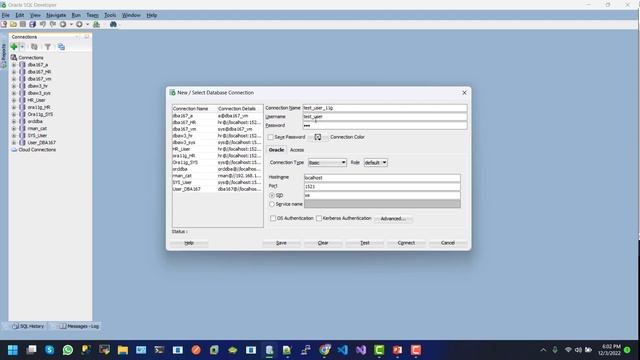Open dropdown arrow next to New Connection plus
640x360 pixels.
coord(22,47)
